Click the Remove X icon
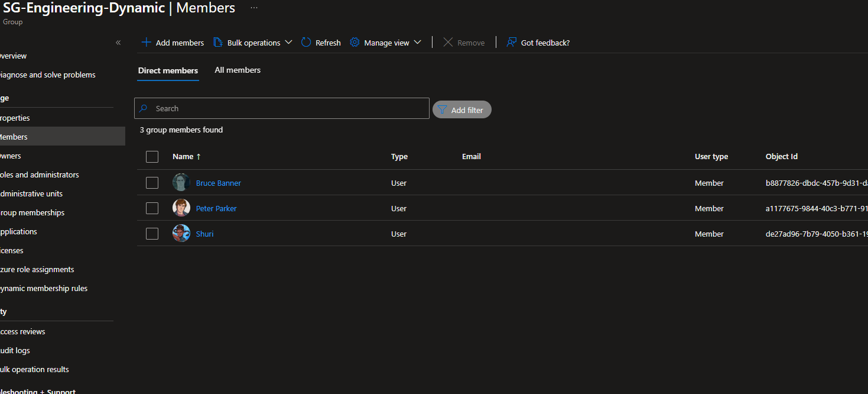 click(x=448, y=43)
